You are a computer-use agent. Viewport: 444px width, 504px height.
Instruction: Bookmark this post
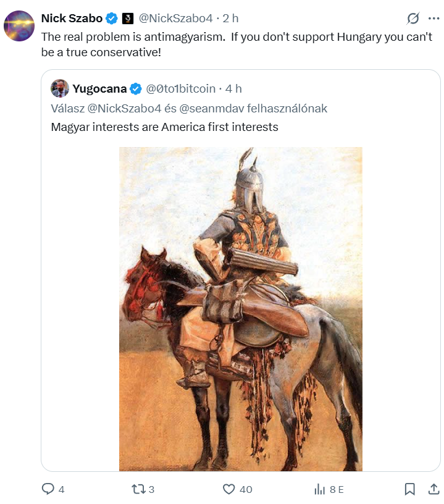[x=409, y=489]
